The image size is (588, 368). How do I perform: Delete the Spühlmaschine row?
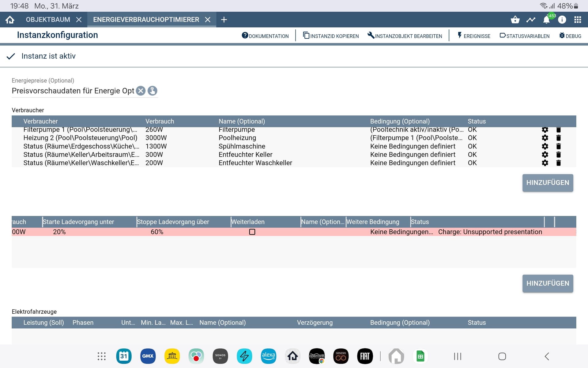[x=558, y=146]
